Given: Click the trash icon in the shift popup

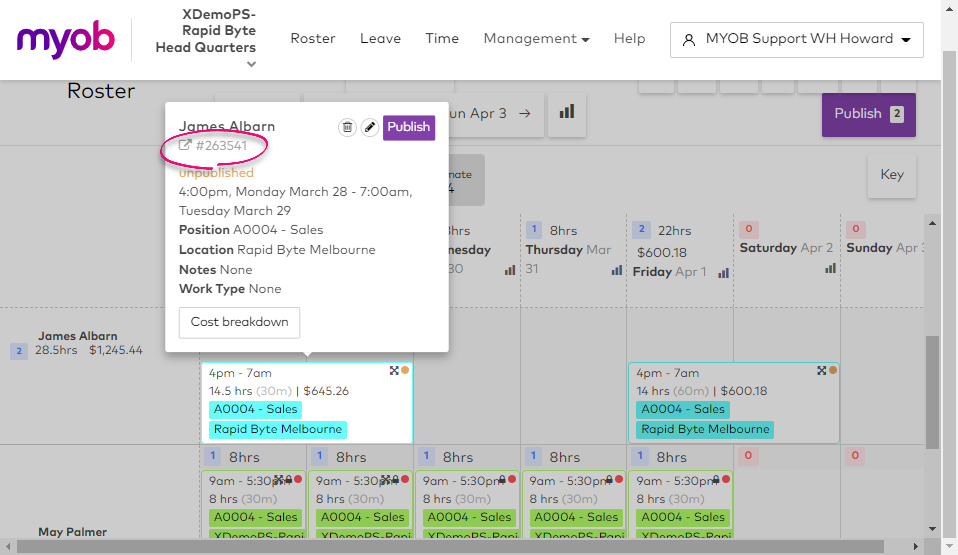Looking at the screenshot, I should point(347,127).
